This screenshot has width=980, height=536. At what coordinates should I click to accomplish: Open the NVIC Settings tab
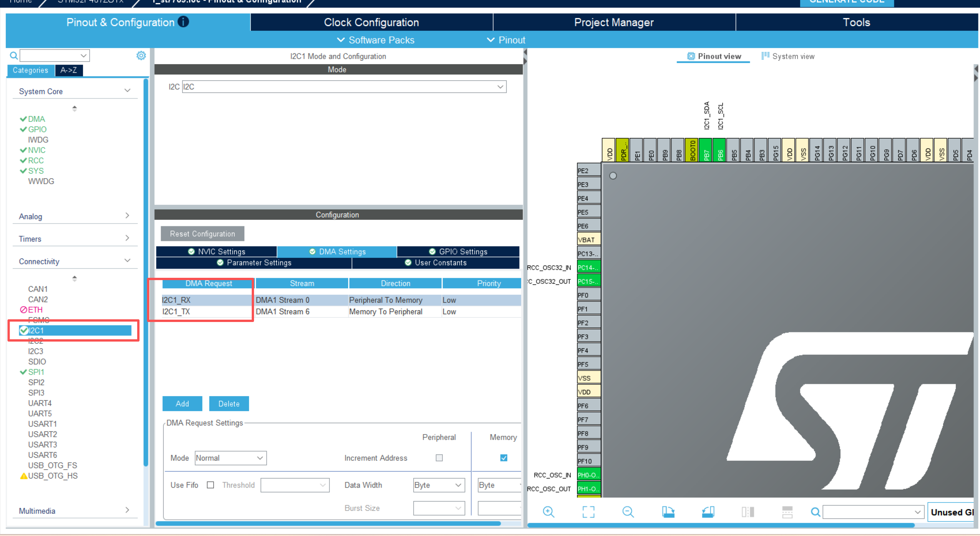pyautogui.click(x=216, y=251)
